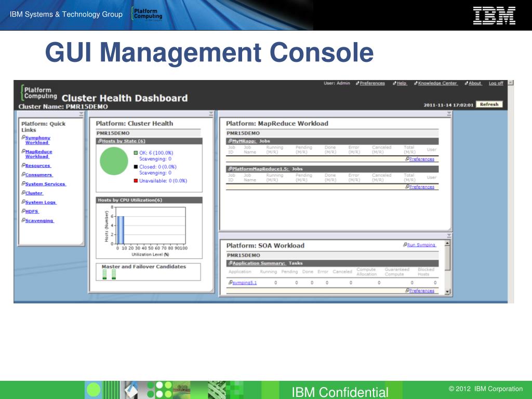Click the Hosts by State (6) header link

124,141
